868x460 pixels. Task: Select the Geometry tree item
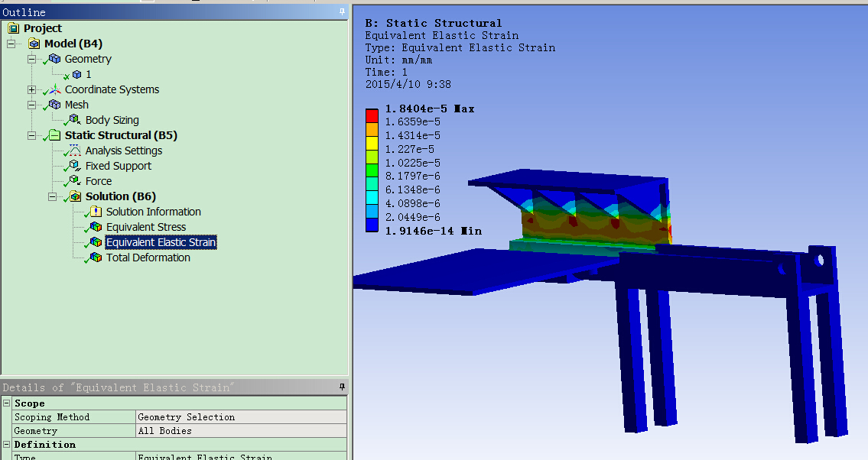tap(88, 59)
